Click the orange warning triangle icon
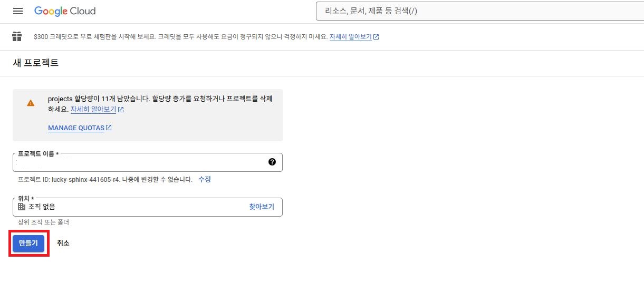Viewport: 644px width, 292px height. (x=31, y=103)
